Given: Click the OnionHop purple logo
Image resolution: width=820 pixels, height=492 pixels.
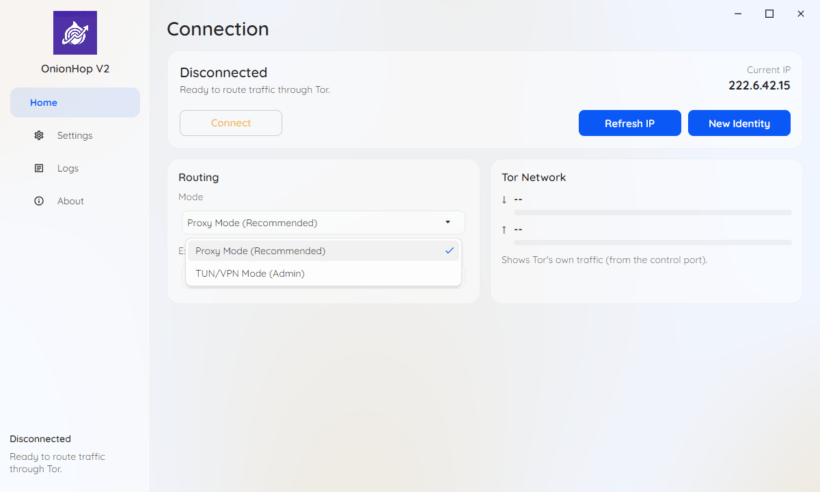Looking at the screenshot, I should [75, 33].
